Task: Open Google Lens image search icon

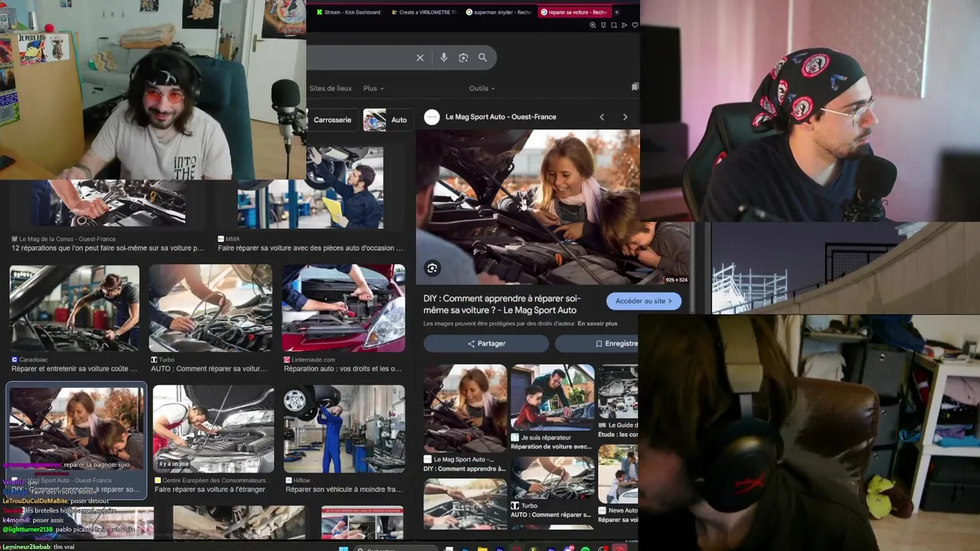Action: [x=463, y=57]
